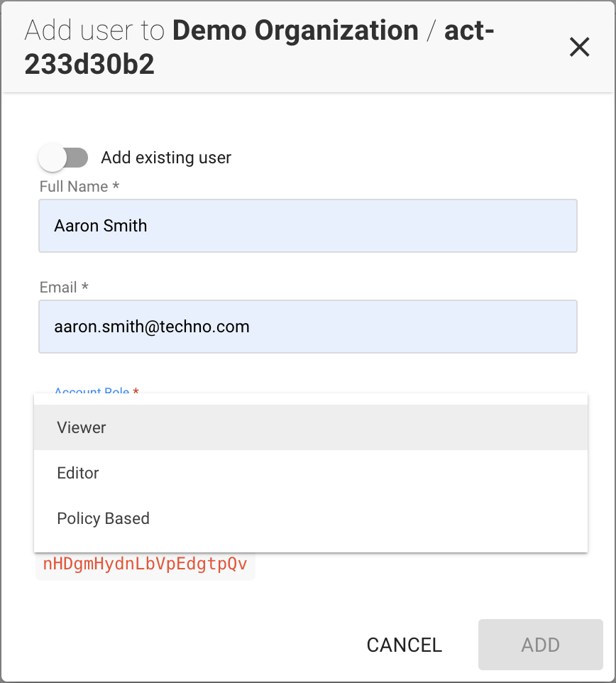
Task: Focus the Full Name field containing Aaron Smith
Action: point(308,226)
